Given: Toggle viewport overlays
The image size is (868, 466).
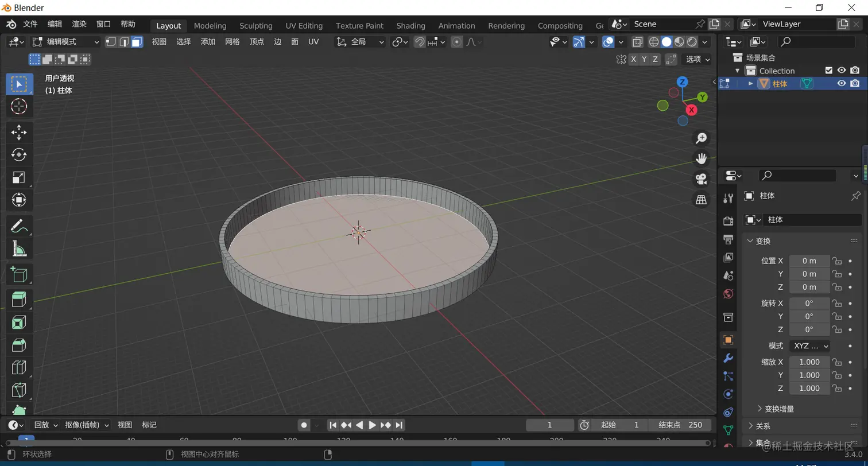Looking at the screenshot, I should [x=609, y=42].
